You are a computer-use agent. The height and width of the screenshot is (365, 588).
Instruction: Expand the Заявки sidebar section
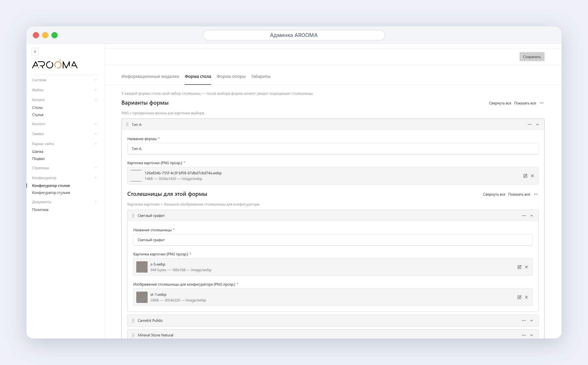click(x=65, y=134)
